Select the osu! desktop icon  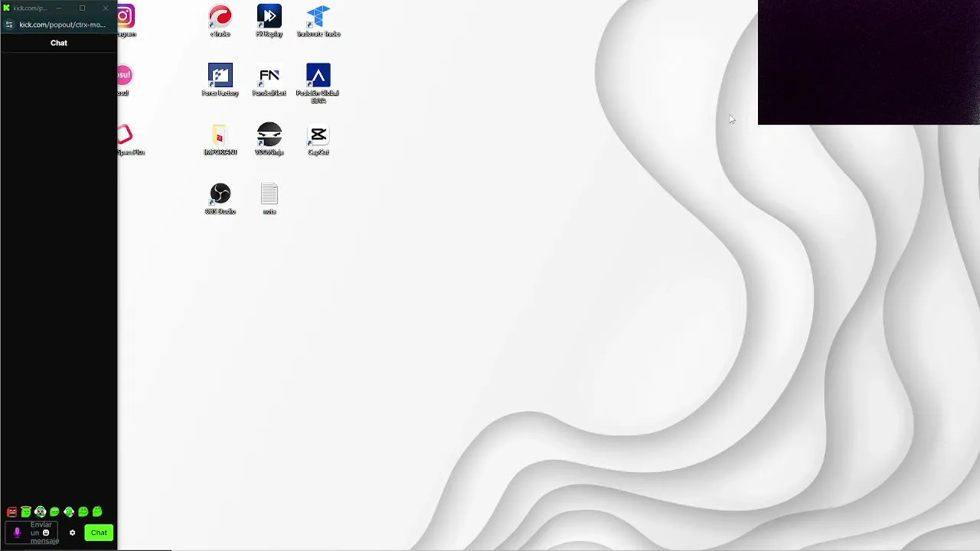[125, 80]
